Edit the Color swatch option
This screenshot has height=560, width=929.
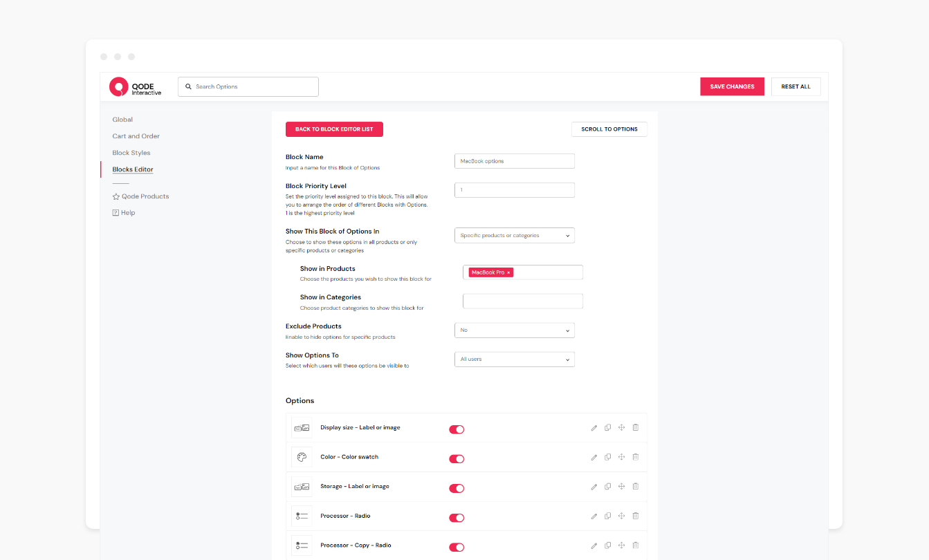[x=594, y=457]
